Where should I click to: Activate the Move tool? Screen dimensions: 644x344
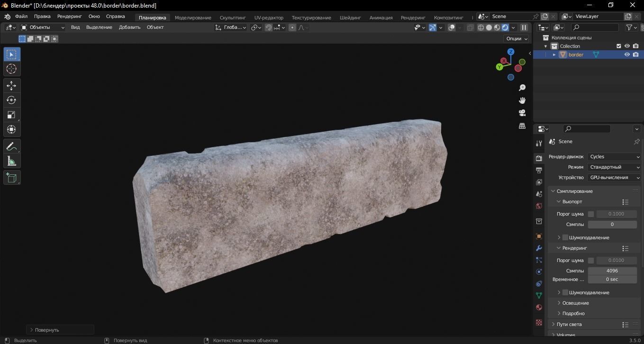tap(11, 86)
